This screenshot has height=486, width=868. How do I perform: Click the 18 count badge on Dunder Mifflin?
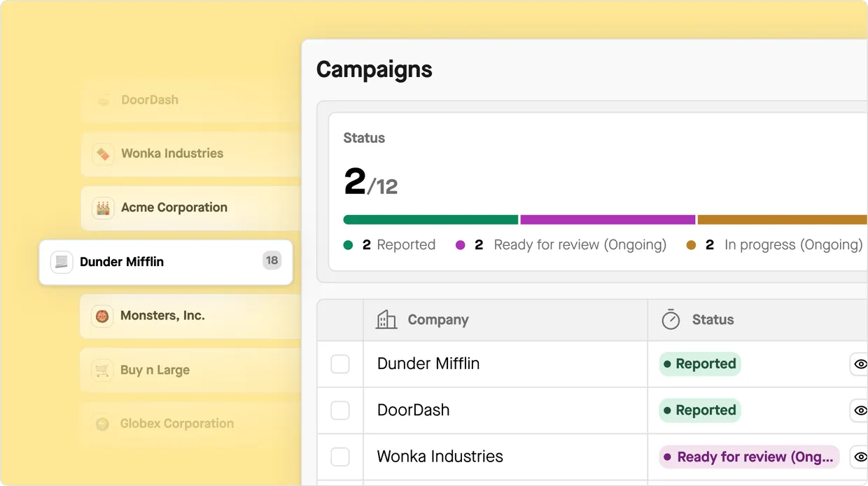pyautogui.click(x=272, y=261)
